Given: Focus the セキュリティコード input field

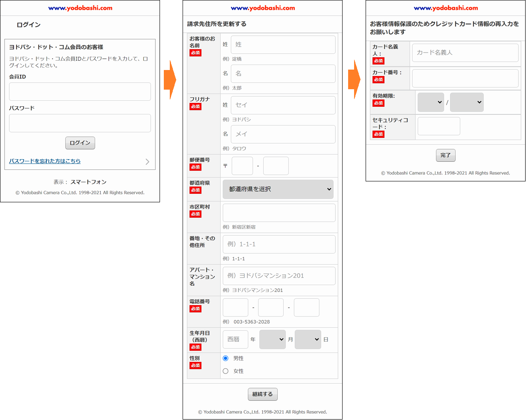Looking at the screenshot, I should click(x=439, y=126).
